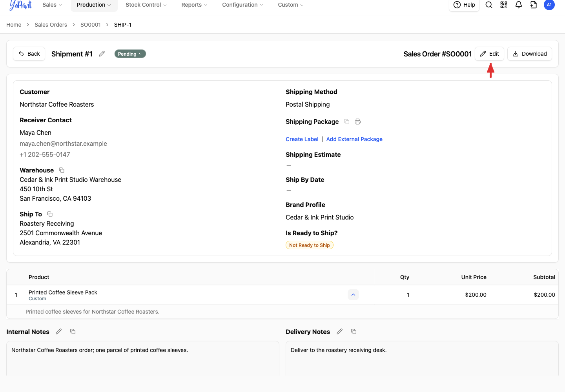Copy the Ship To address
Viewport: 565px width, 392px height.
click(50, 214)
